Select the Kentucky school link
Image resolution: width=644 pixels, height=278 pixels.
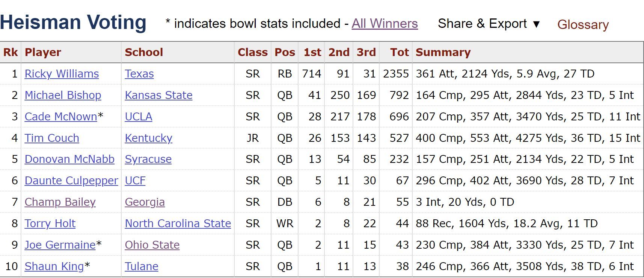tap(148, 138)
